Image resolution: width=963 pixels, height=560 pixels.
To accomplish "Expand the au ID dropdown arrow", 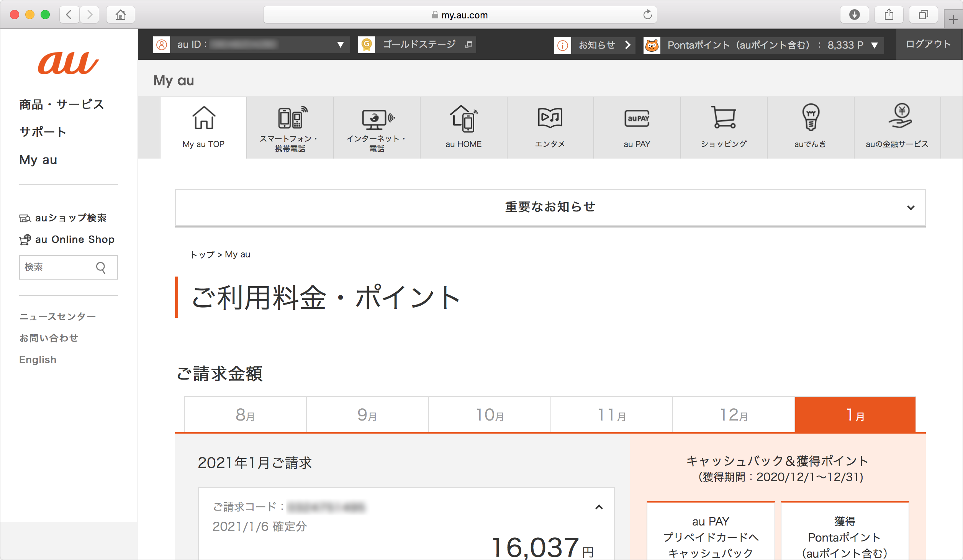I will (x=340, y=45).
